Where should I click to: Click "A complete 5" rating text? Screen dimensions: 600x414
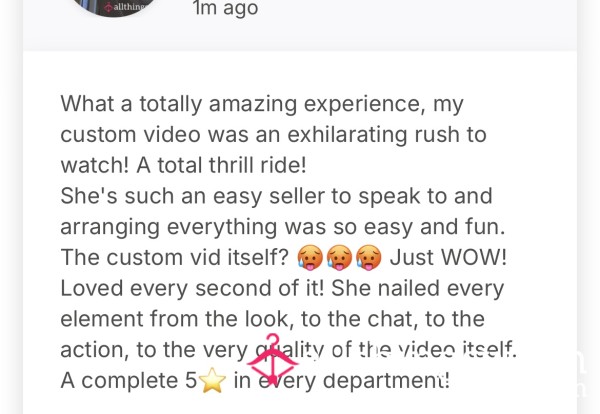point(129,380)
